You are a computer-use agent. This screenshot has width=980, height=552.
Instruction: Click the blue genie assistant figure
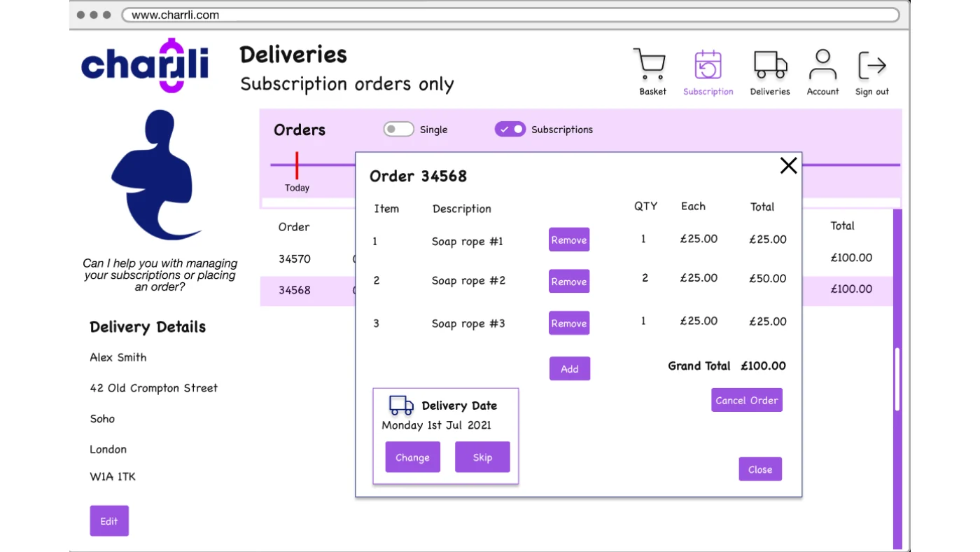point(155,174)
